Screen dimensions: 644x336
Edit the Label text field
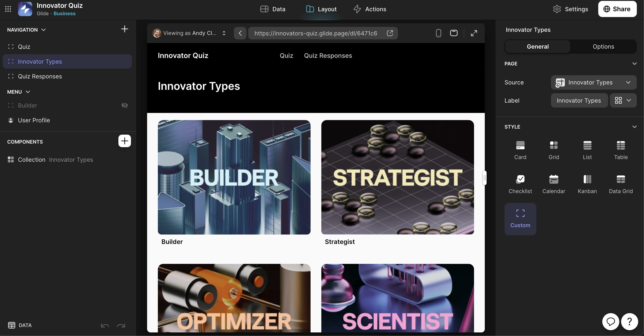579,100
